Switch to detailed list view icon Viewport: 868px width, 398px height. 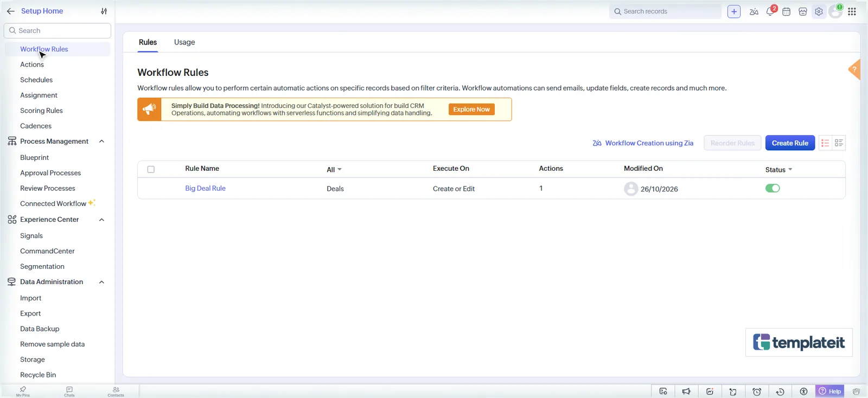839,143
